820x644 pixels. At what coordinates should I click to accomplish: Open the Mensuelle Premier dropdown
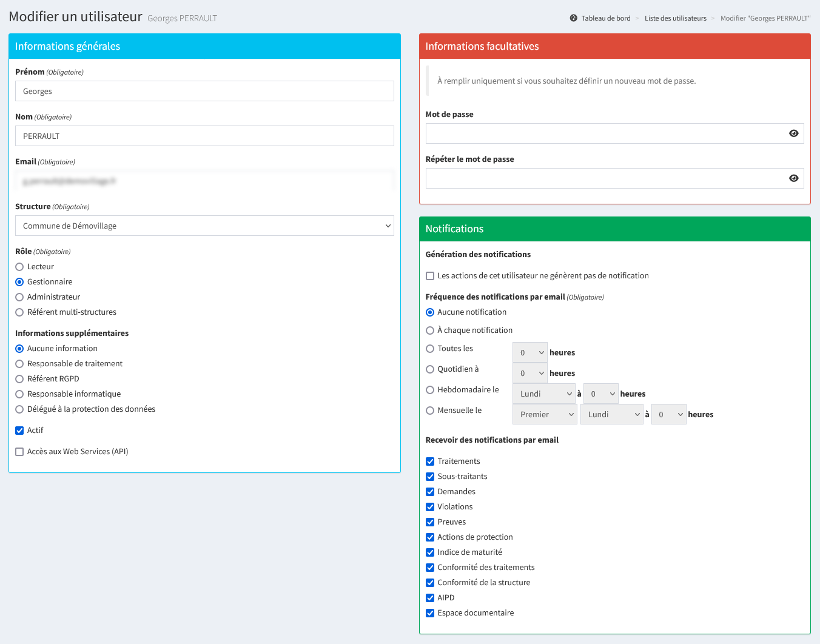544,415
